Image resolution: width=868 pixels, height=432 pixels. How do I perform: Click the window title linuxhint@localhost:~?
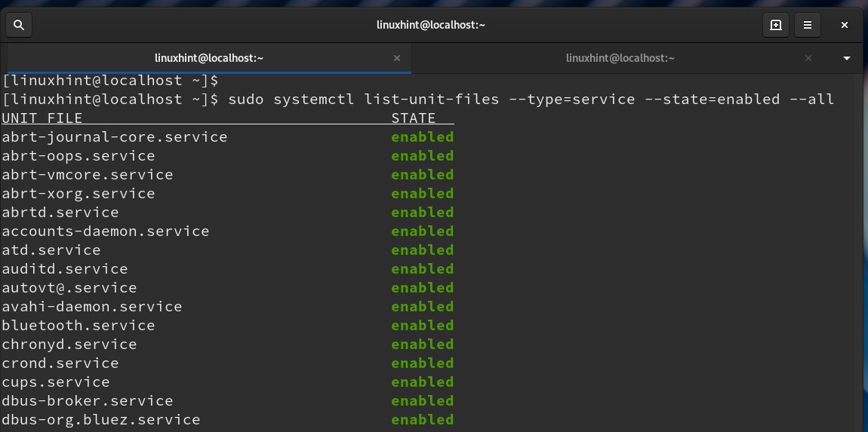[431, 25]
